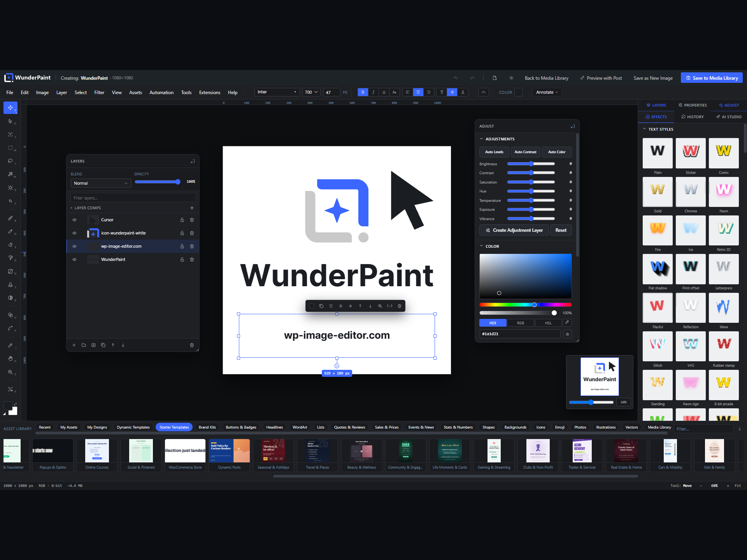The image size is (747, 560).
Task: Select the Brush tool
Action: [11, 219]
